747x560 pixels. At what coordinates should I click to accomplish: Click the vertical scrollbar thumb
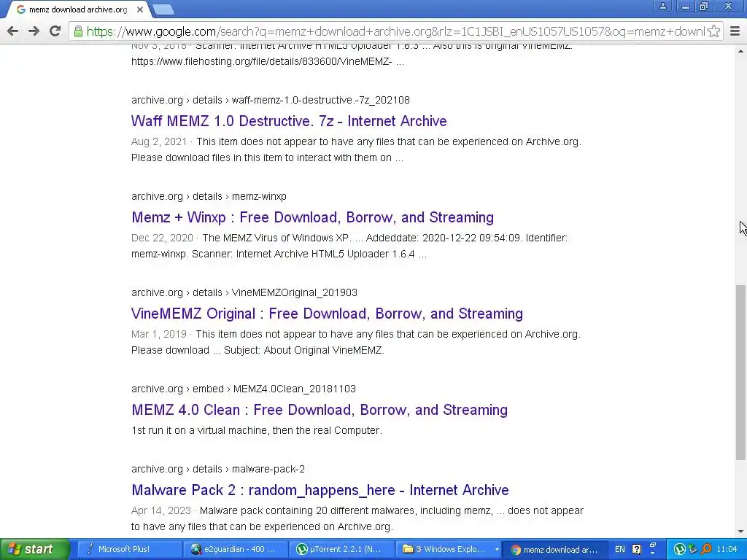[741, 373]
